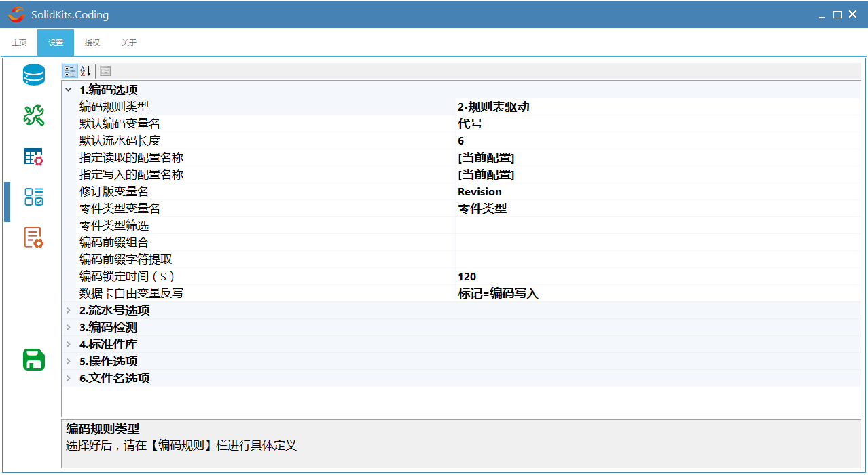This screenshot has width=868, height=475.
Task: Open the green wrench tools icon
Action: 33,115
